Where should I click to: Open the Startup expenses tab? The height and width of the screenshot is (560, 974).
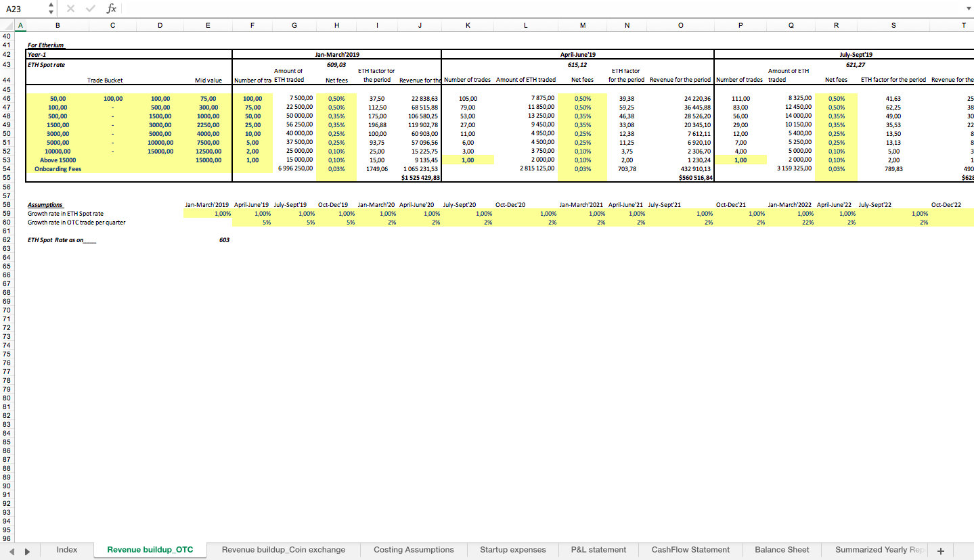[513, 550]
